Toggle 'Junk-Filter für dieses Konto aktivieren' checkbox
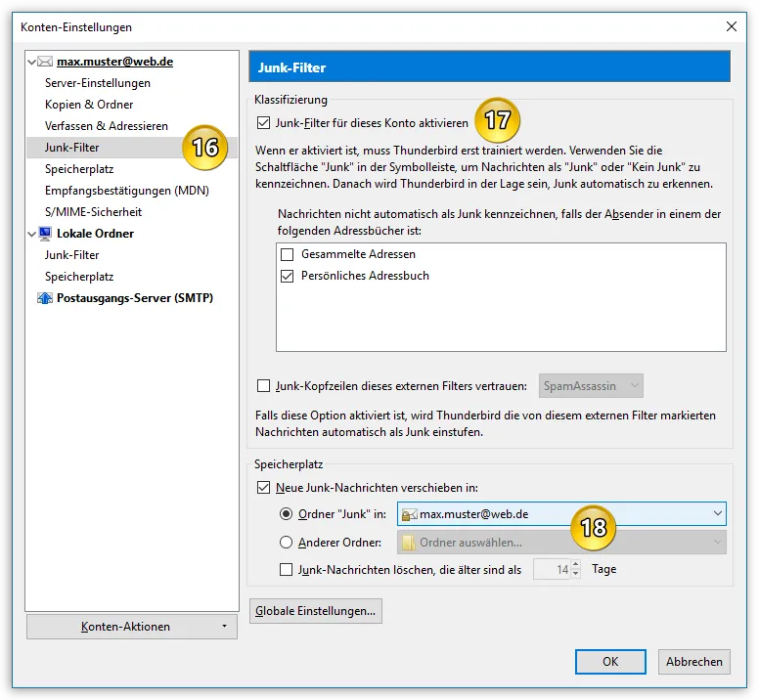Viewport: 759px width, 700px height. (263, 123)
